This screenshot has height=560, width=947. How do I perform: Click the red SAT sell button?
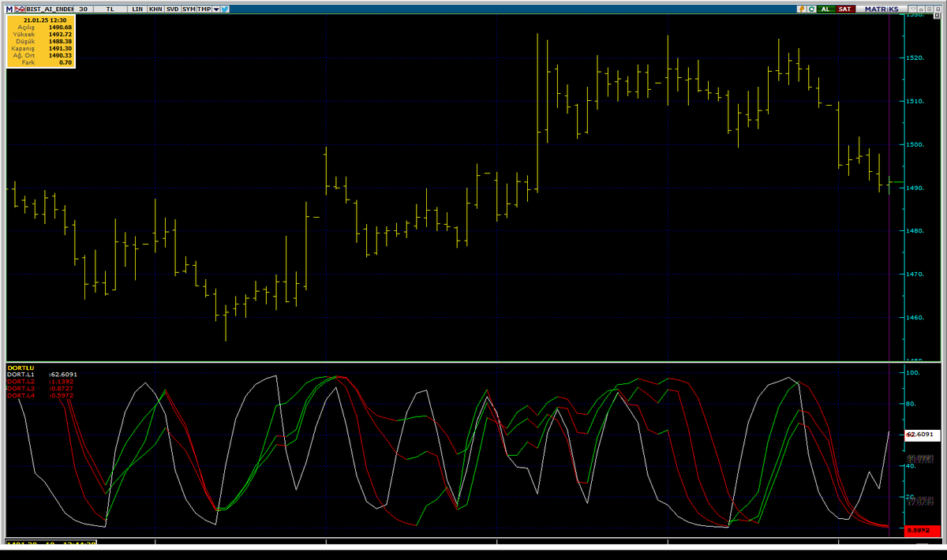tap(845, 9)
